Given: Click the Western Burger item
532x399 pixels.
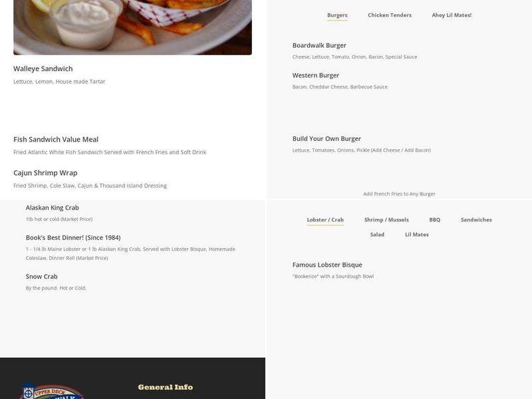Looking at the screenshot, I should pyautogui.click(x=316, y=74).
